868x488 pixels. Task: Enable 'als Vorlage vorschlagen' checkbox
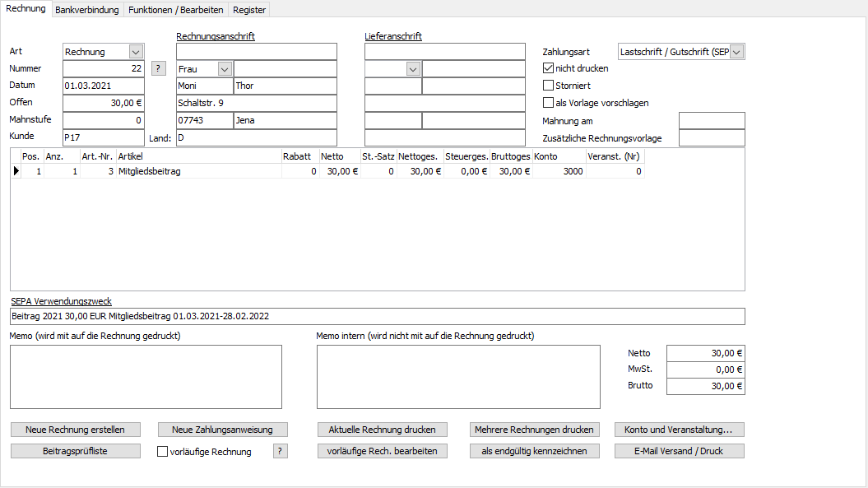point(548,103)
